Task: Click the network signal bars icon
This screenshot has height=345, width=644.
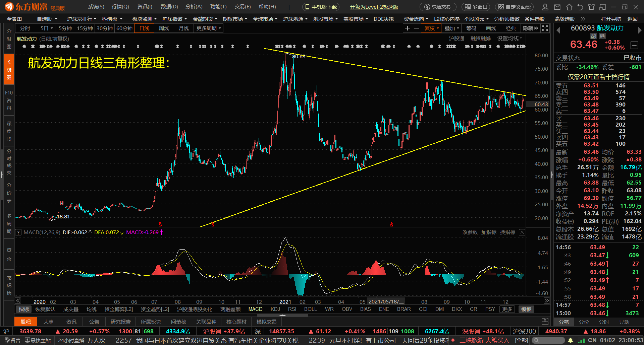Action: [x=581, y=341]
